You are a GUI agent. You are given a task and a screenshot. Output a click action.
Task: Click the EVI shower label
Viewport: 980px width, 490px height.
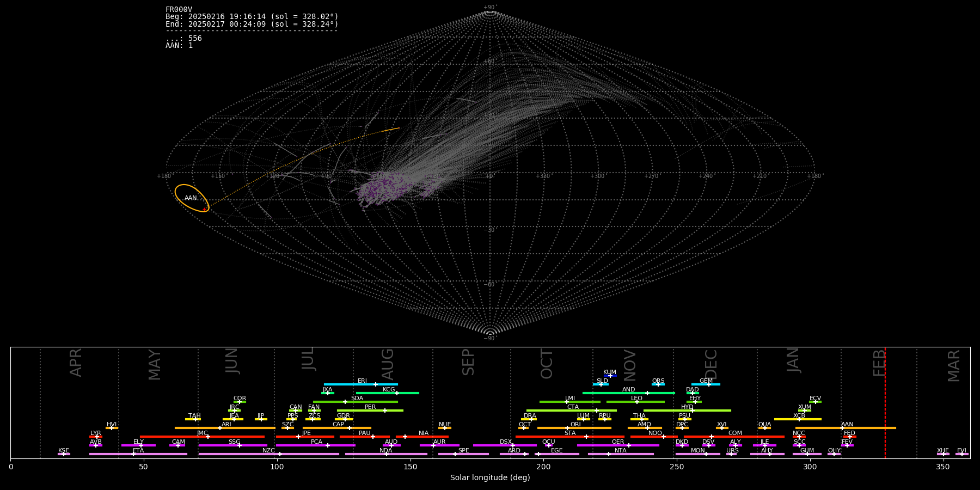coord(961,451)
